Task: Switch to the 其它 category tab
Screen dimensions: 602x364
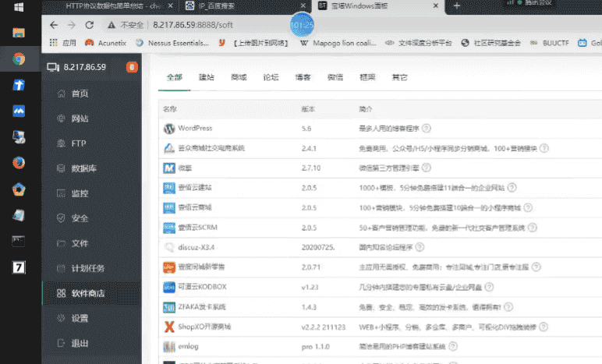Action: click(x=399, y=77)
